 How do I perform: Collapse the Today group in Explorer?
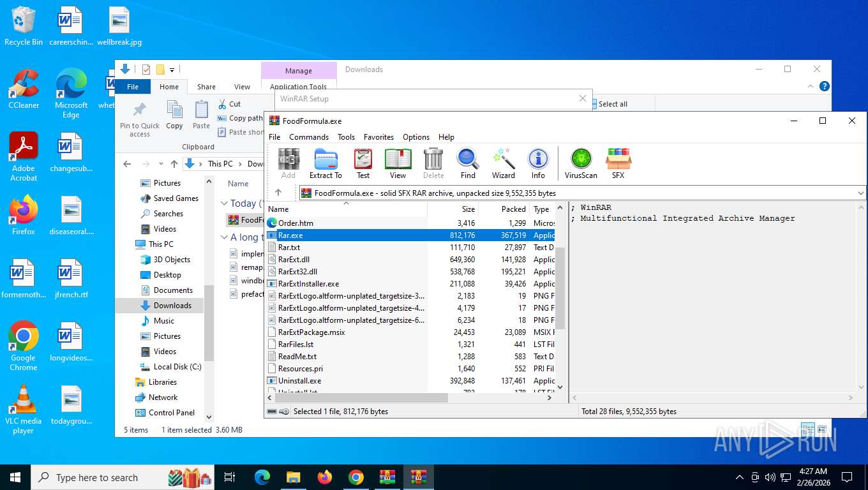click(224, 204)
